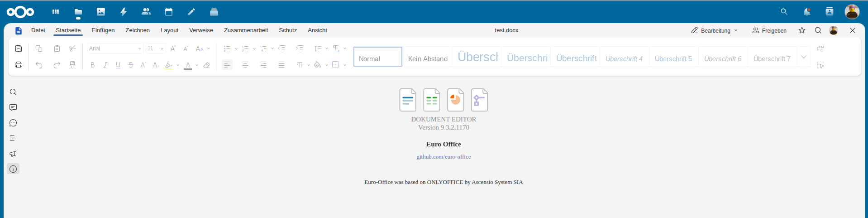Screen dimensions: 868x218
Task: Apply subscript formatting
Action: (x=156, y=65)
